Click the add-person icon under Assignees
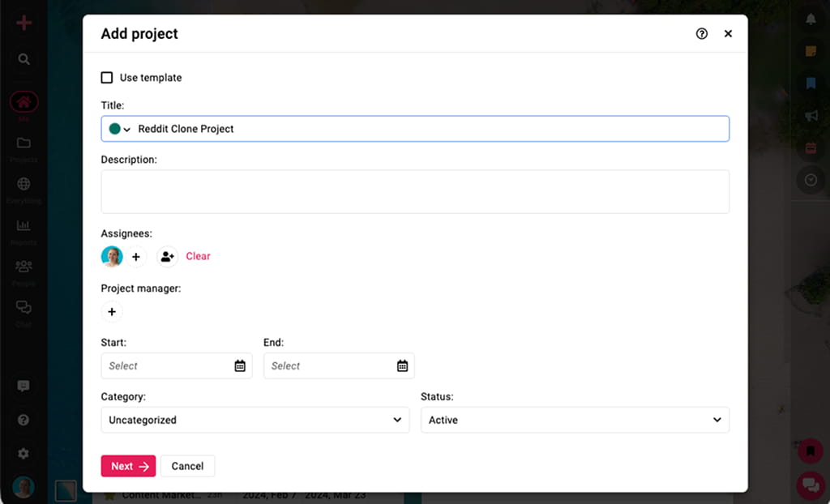 coord(167,257)
